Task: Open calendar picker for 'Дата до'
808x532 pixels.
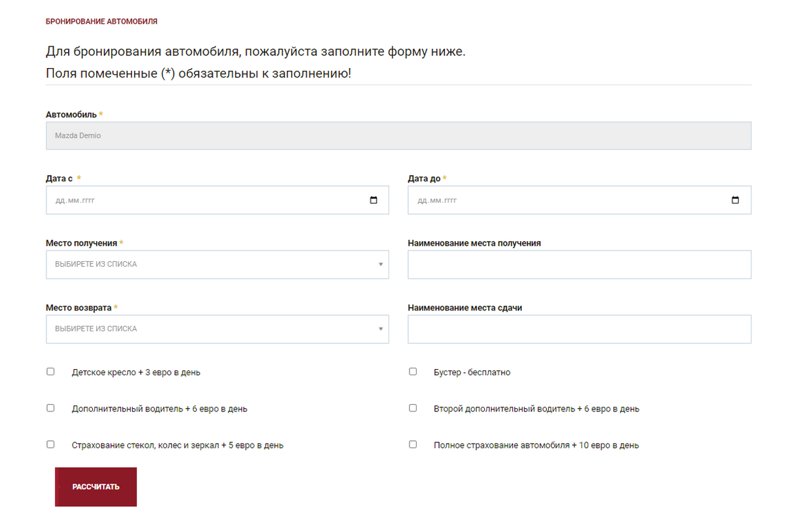Action: [x=735, y=201]
